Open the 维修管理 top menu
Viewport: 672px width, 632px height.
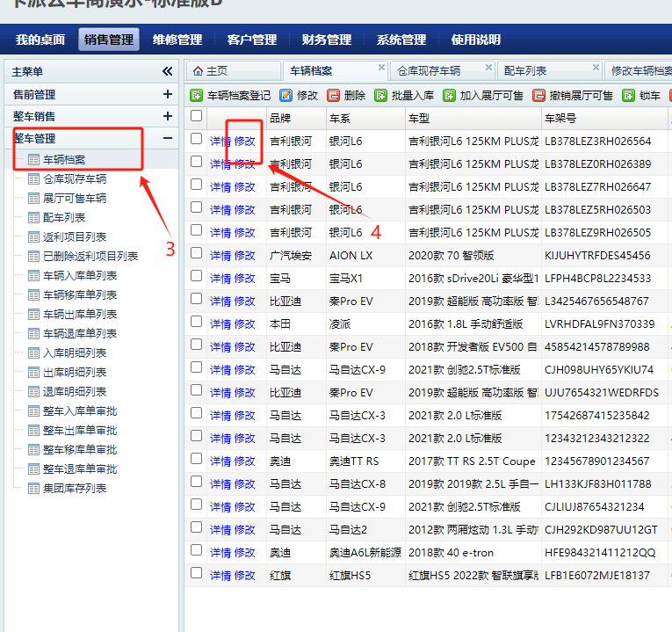(177, 40)
